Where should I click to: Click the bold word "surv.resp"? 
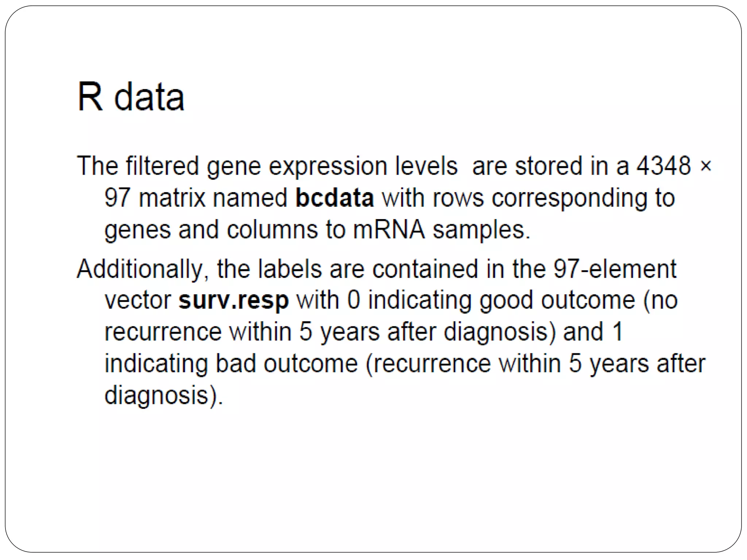[233, 301]
